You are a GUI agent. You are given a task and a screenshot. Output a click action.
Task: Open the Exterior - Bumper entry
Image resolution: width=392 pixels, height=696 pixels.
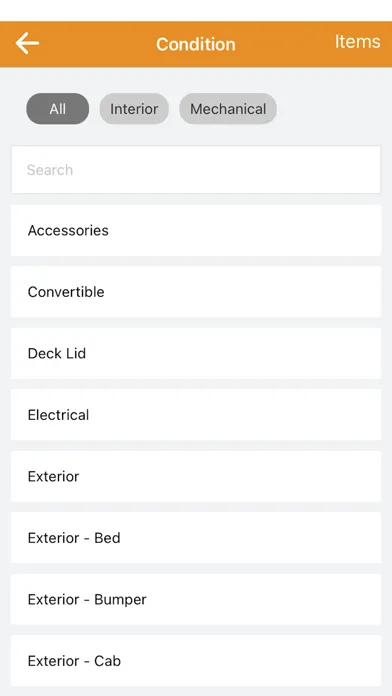click(196, 599)
